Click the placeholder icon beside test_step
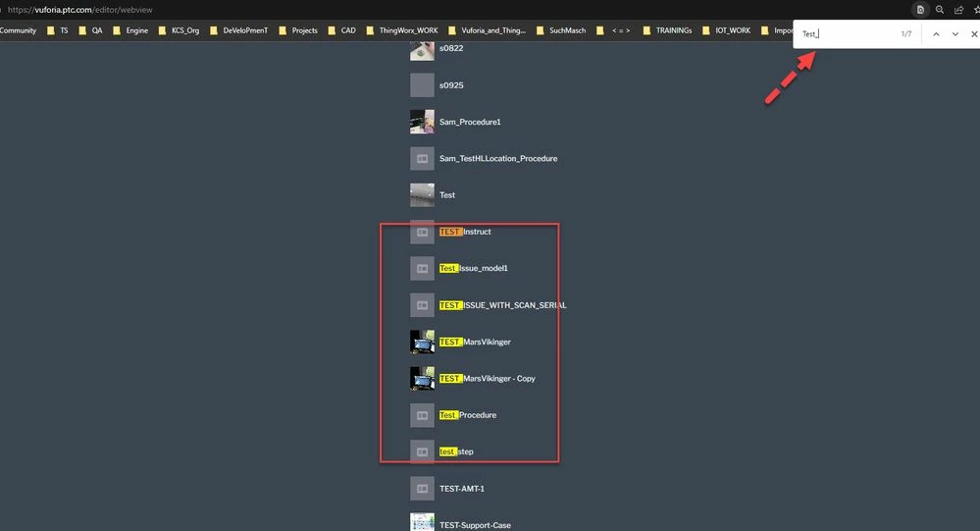This screenshot has height=531, width=980. 422,451
